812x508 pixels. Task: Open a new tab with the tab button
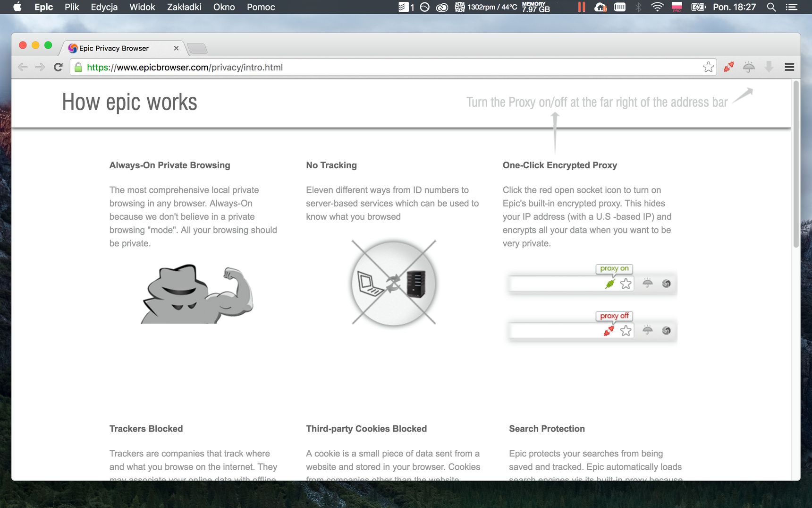tap(197, 48)
